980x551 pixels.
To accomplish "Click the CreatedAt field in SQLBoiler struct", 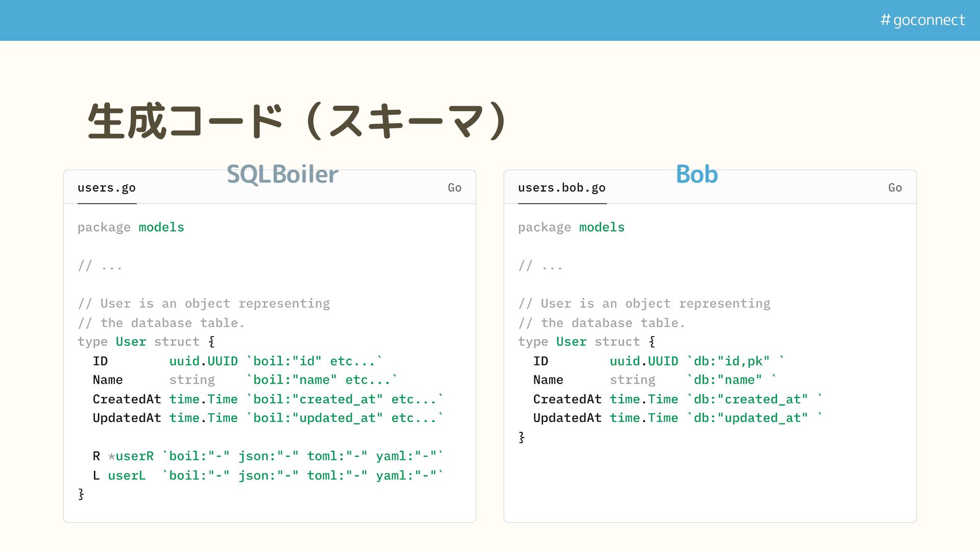I will pos(127,399).
